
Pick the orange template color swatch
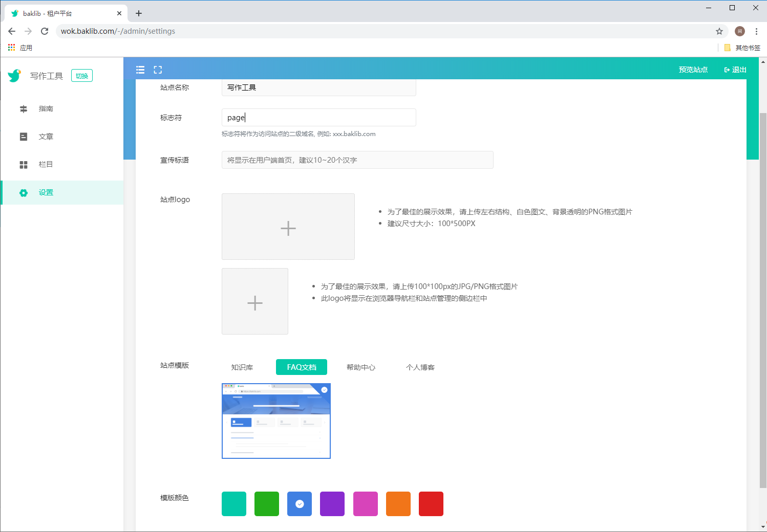point(398,504)
